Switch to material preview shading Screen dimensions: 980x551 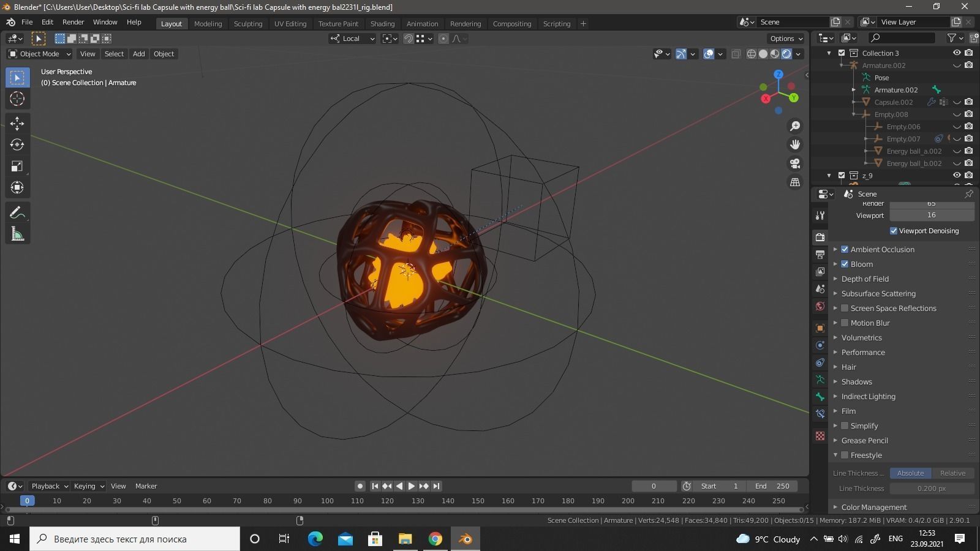tap(775, 54)
